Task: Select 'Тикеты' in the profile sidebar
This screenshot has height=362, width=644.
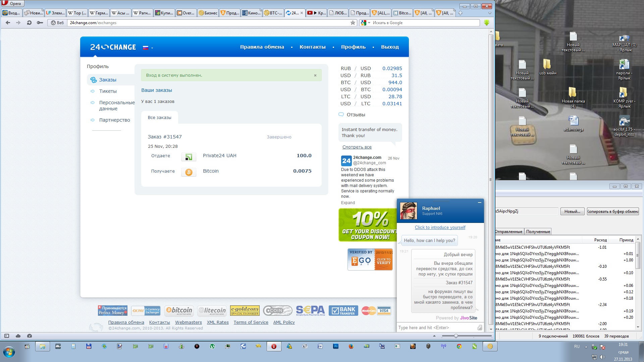Action: pyautogui.click(x=108, y=91)
